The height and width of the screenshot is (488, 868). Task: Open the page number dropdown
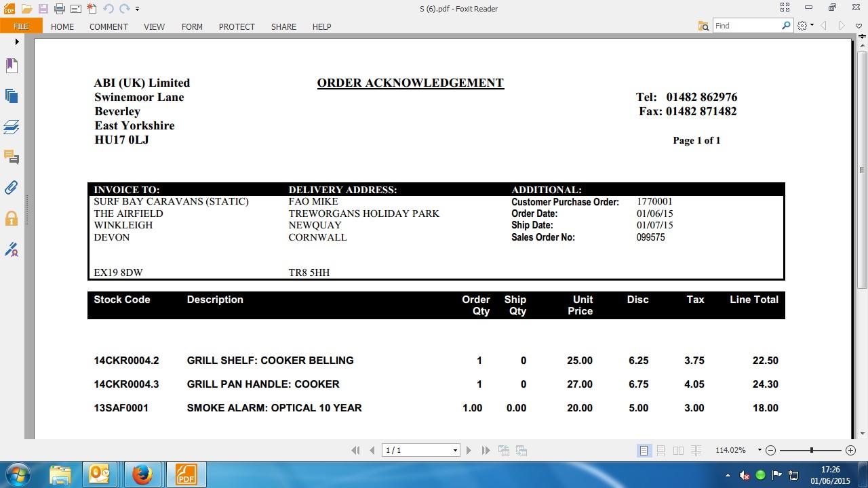pyautogui.click(x=455, y=451)
